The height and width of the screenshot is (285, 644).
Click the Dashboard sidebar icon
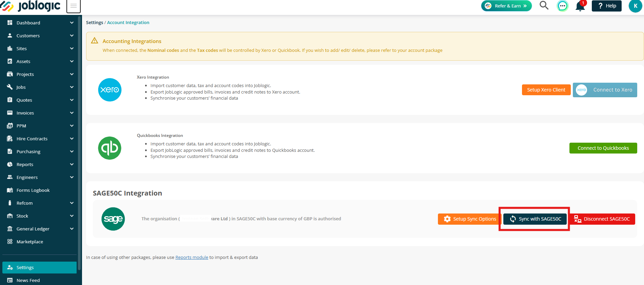(x=10, y=23)
